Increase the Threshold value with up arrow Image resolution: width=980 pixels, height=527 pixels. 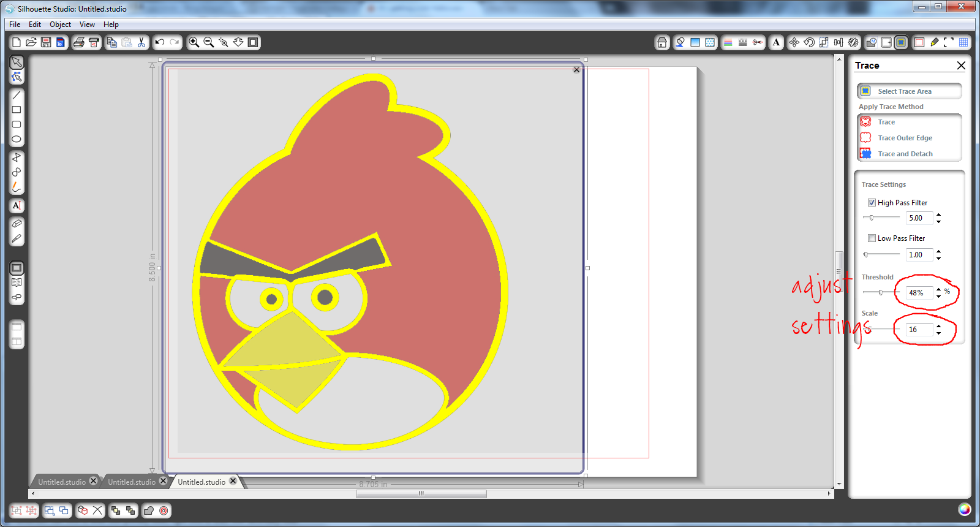pyautogui.click(x=938, y=289)
